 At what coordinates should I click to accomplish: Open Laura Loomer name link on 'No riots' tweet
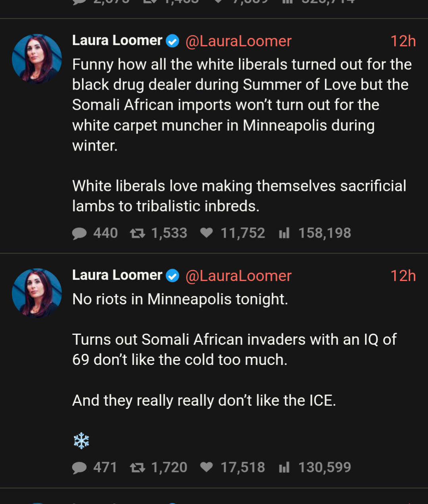(117, 275)
